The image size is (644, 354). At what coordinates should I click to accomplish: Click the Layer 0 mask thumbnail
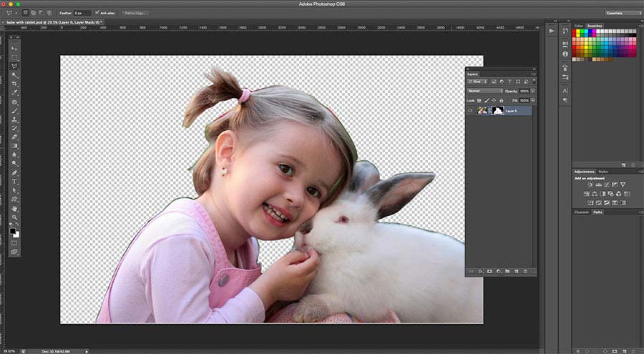pyautogui.click(x=497, y=111)
